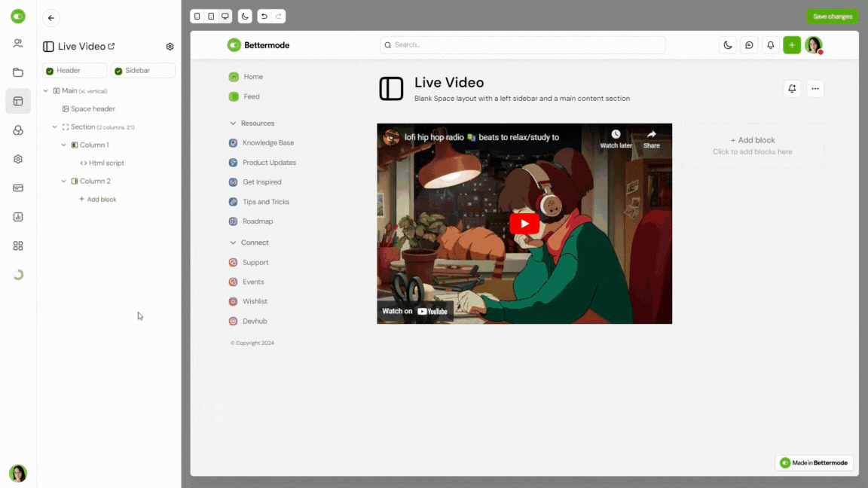Open Feed in community sidebar
The height and width of the screenshot is (488, 868).
point(244,97)
